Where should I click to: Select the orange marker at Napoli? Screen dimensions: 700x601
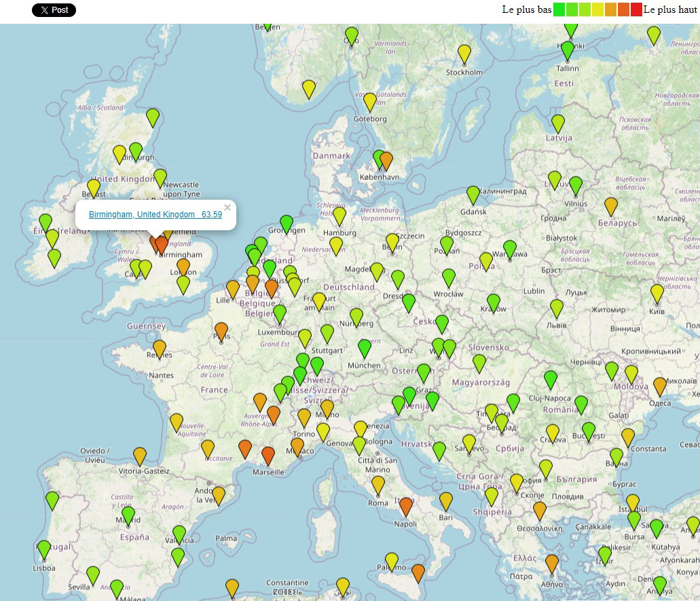point(406,506)
